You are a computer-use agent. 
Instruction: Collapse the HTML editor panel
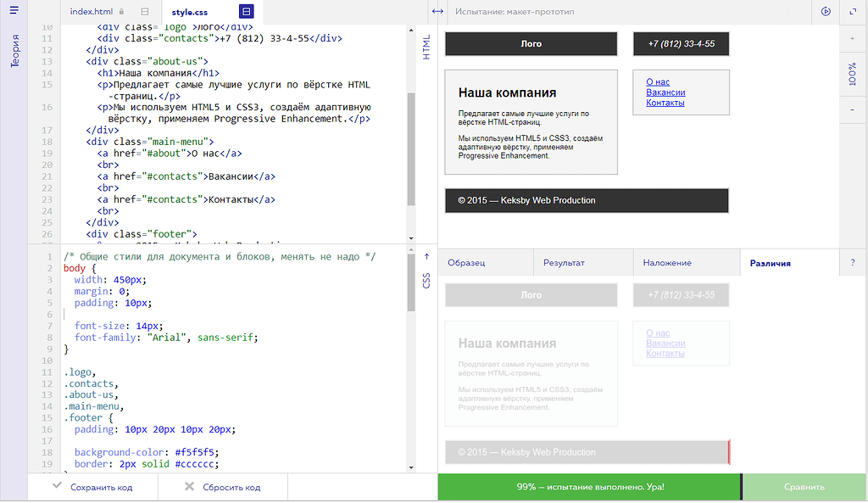[x=426, y=47]
